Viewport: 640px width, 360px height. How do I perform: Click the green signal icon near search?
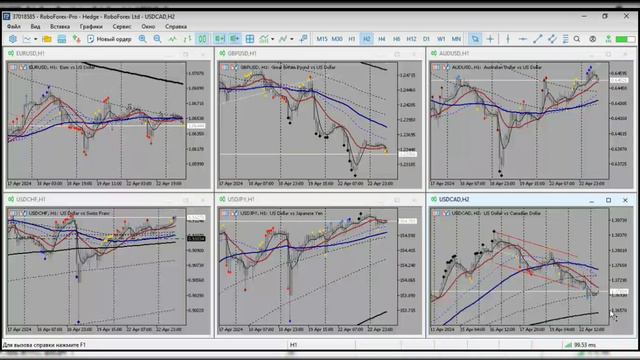[x=608, y=39]
